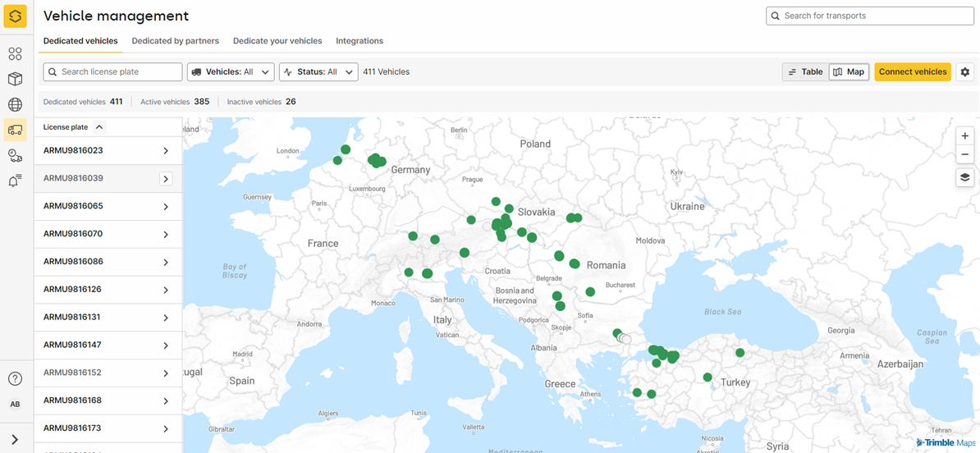980x453 pixels.
Task: Click the notifications bell icon in sidebar
Action: coord(15,181)
